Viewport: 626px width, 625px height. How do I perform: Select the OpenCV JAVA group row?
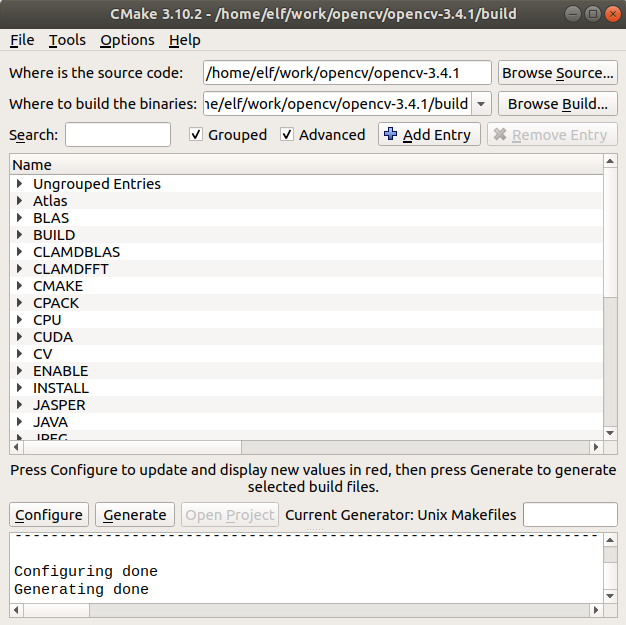50,422
